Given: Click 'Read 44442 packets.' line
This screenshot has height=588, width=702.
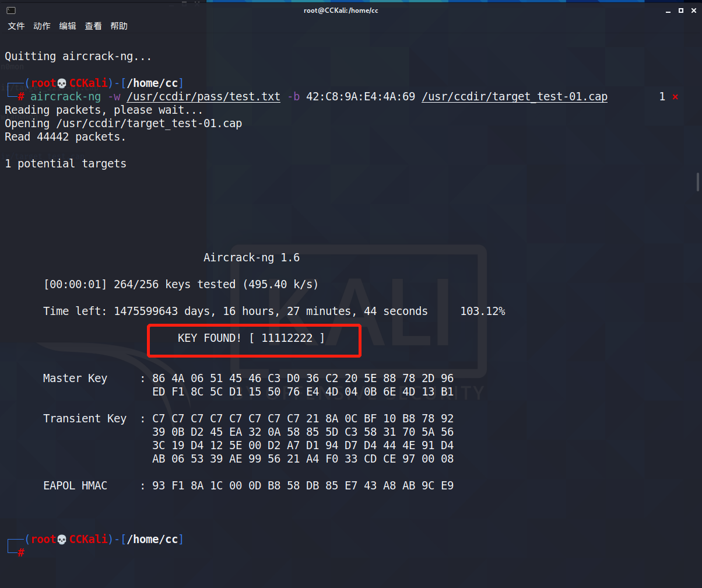Looking at the screenshot, I should (x=65, y=137).
